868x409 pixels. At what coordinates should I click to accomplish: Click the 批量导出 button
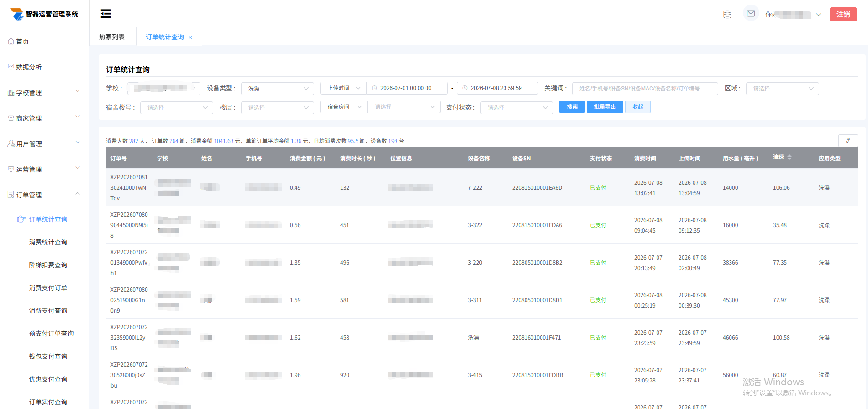[x=605, y=107]
